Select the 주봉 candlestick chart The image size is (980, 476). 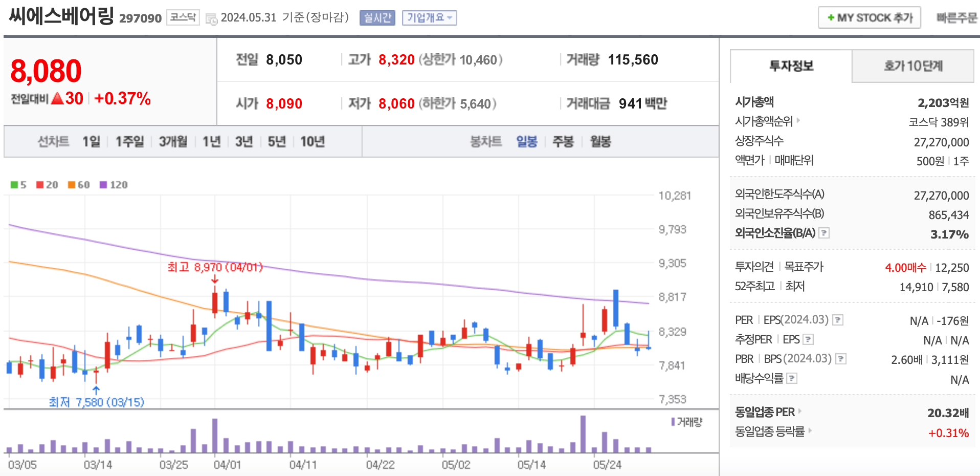[563, 141]
